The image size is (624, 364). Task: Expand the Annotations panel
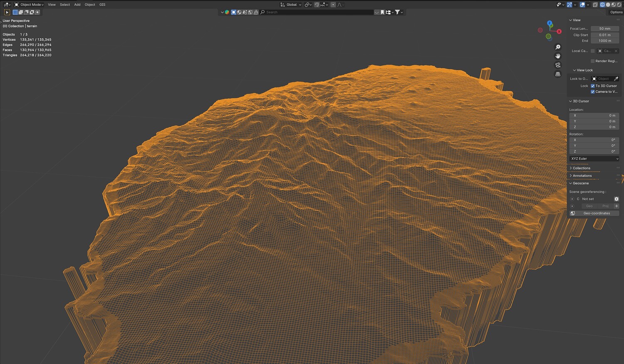pyautogui.click(x=582, y=176)
